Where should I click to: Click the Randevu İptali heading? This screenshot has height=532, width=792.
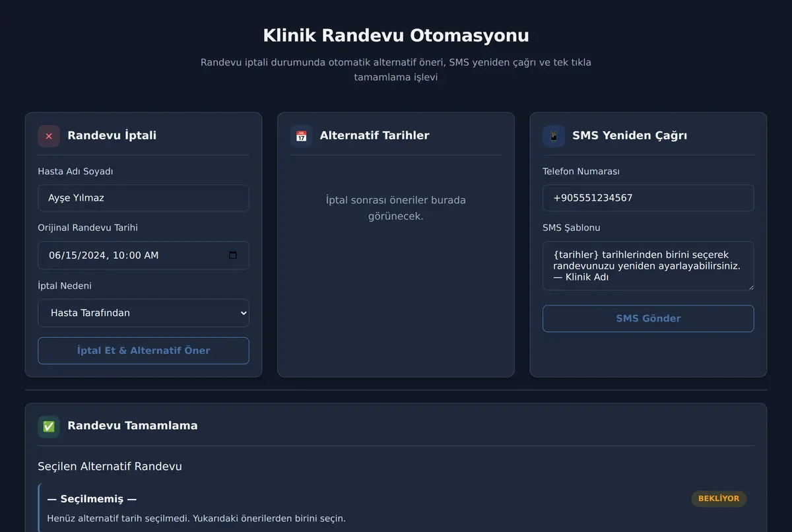coord(112,135)
